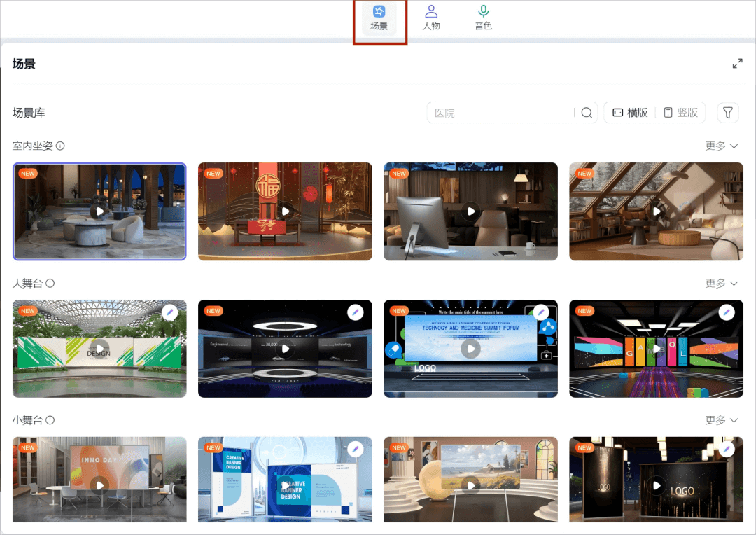Click edit pencil on medicine summit forum scene
The image size is (756, 535).
(540, 312)
